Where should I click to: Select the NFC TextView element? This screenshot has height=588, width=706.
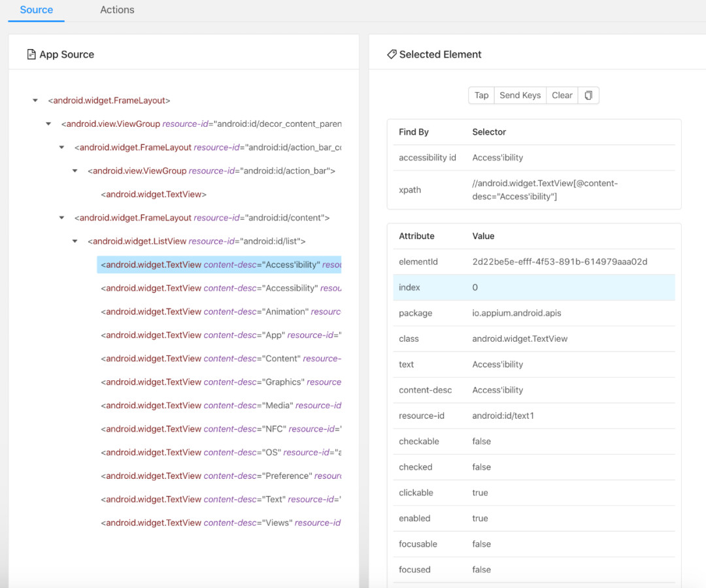click(220, 429)
